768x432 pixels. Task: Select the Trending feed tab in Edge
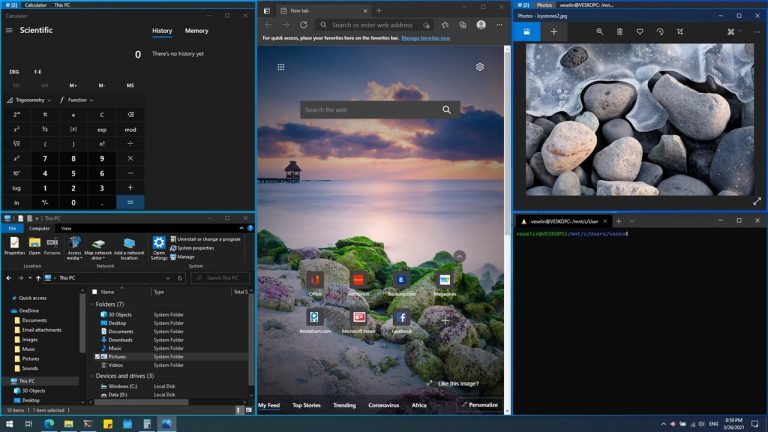[x=344, y=405]
